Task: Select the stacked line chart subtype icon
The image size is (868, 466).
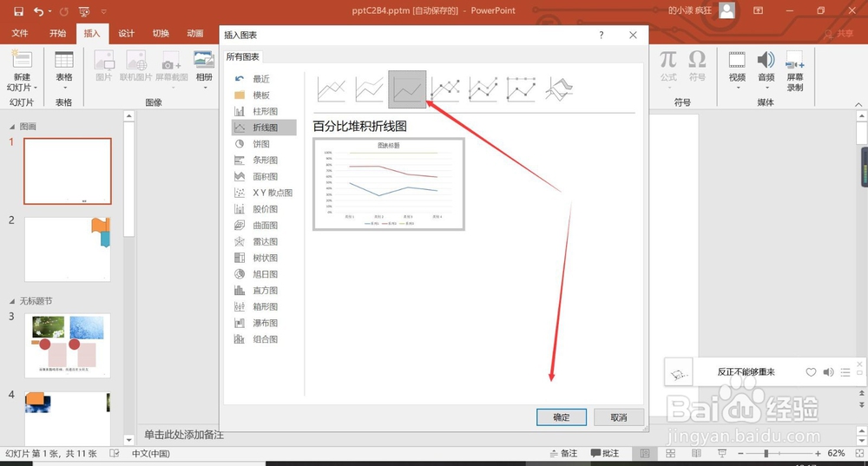Action: pos(369,89)
